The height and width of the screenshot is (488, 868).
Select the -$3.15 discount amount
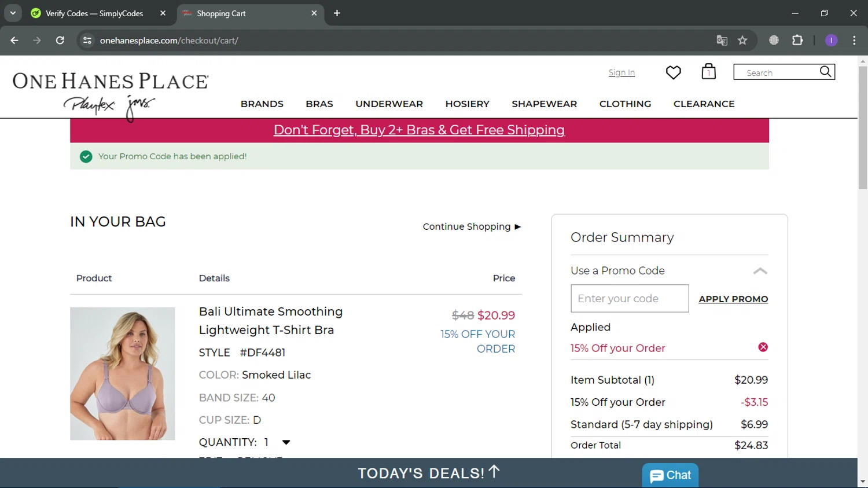tap(755, 402)
